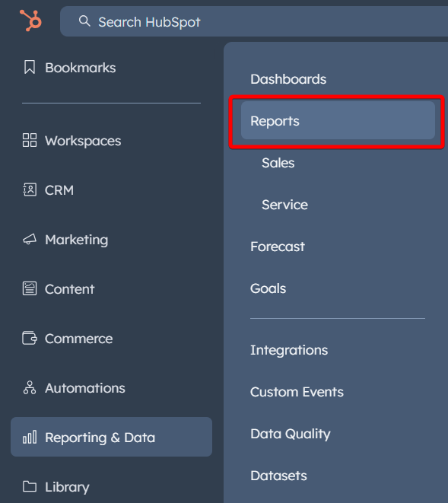Click the Commerce wallet icon
The width and height of the screenshot is (448, 503).
[x=30, y=338]
